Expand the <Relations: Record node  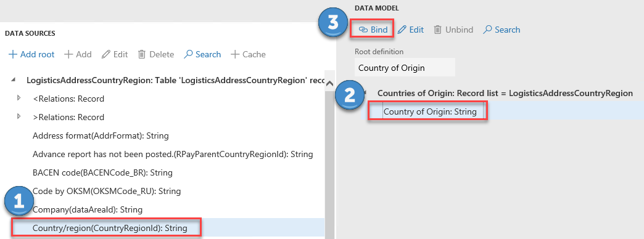point(19,99)
